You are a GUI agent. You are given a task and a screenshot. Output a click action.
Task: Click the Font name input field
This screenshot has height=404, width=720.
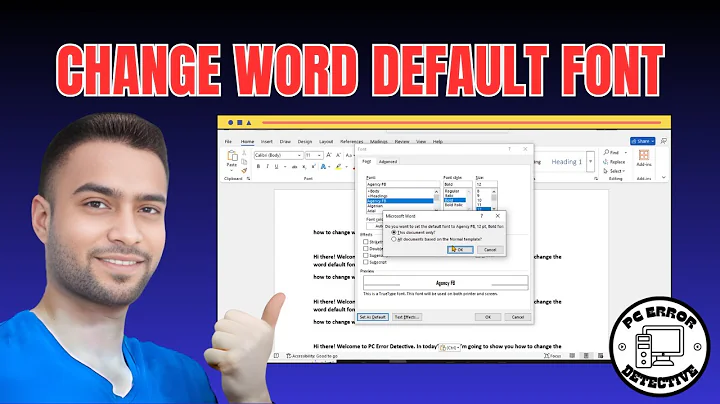(403, 184)
